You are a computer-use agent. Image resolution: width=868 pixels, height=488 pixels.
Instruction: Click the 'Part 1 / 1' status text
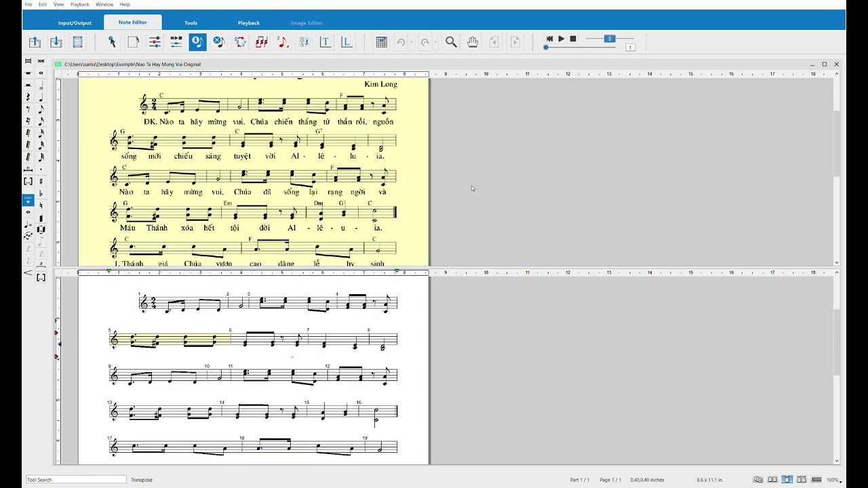pos(580,480)
